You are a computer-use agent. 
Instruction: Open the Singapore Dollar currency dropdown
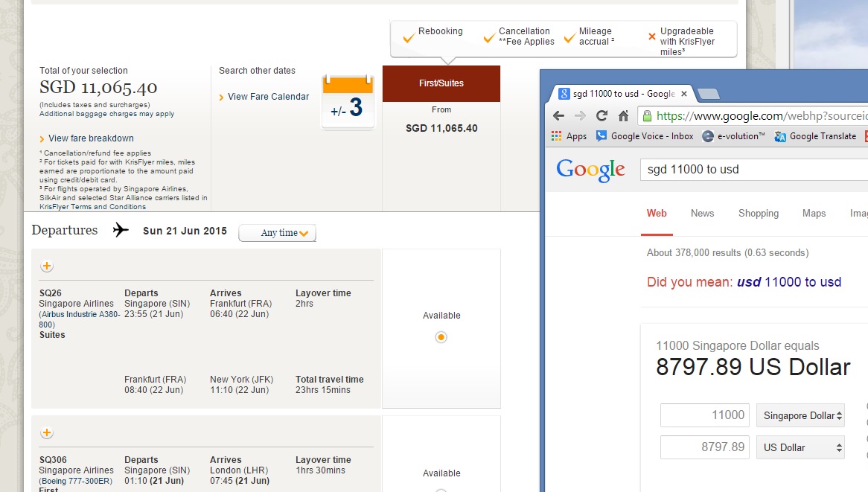coord(800,415)
